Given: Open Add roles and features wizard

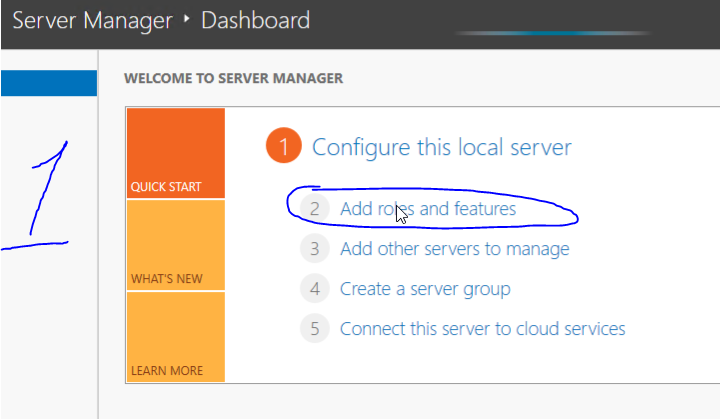Looking at the screenshot, I should (428, 209).
